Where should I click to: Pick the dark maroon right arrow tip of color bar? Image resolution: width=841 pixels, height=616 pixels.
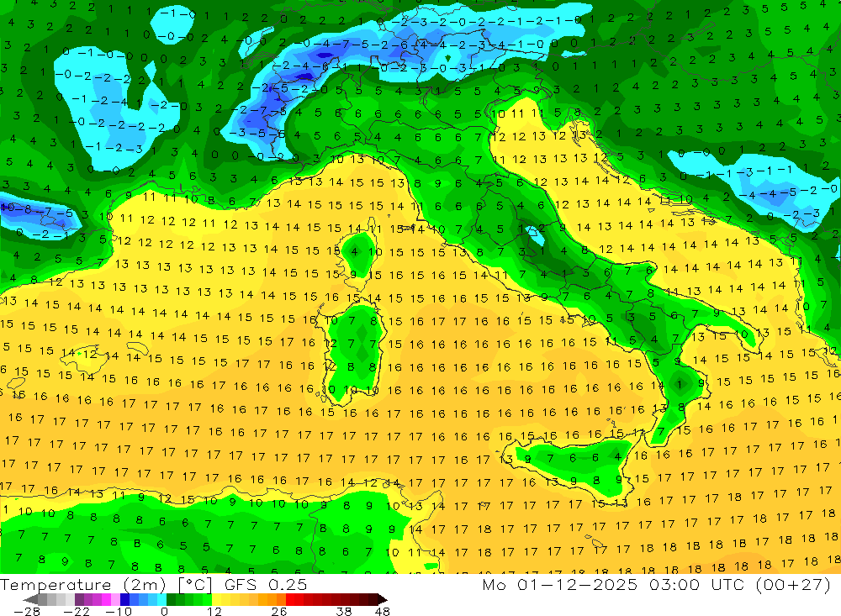point(383,599)
